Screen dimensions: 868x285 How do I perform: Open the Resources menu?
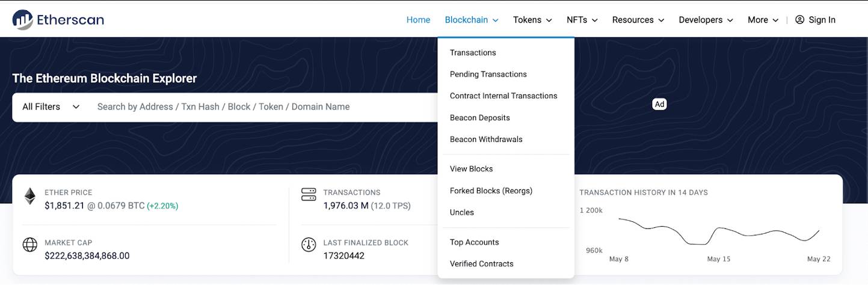tap(638, 20)
